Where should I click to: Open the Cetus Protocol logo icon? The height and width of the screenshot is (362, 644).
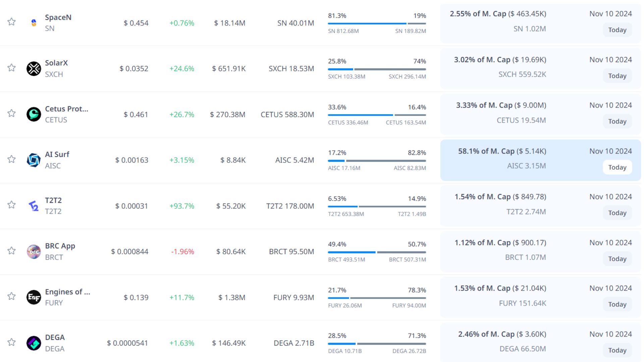(34, 114)
